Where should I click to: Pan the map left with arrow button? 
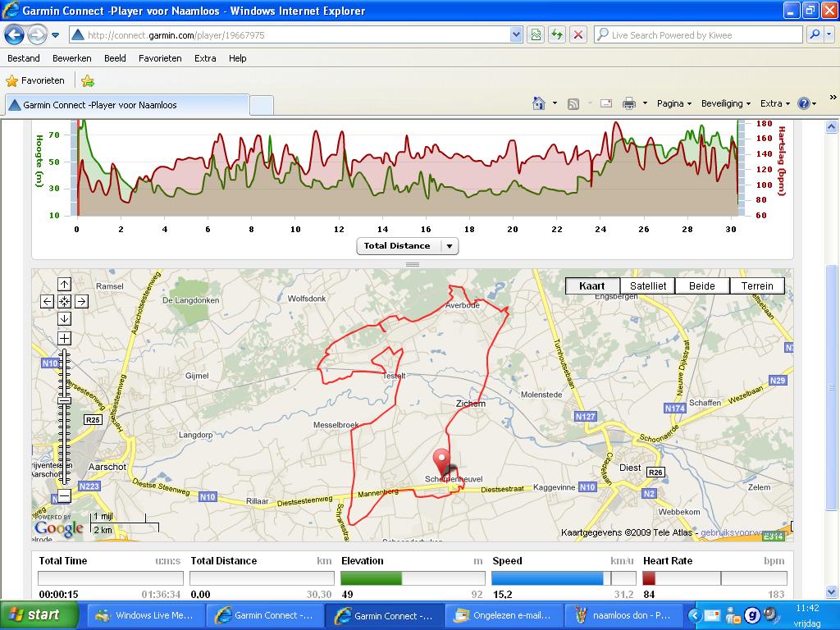(x=47, y=302)
